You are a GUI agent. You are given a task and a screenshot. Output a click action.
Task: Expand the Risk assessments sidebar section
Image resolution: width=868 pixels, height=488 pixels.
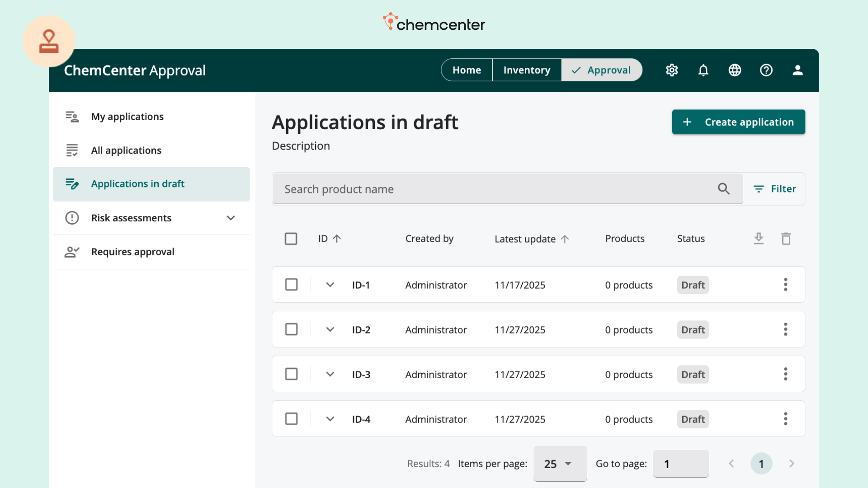231,218
